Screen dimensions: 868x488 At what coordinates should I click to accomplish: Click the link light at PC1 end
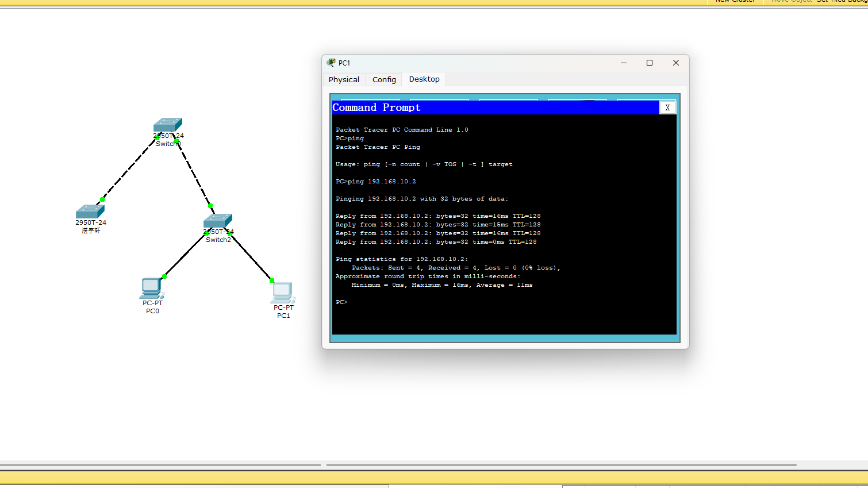pos(272,280)
